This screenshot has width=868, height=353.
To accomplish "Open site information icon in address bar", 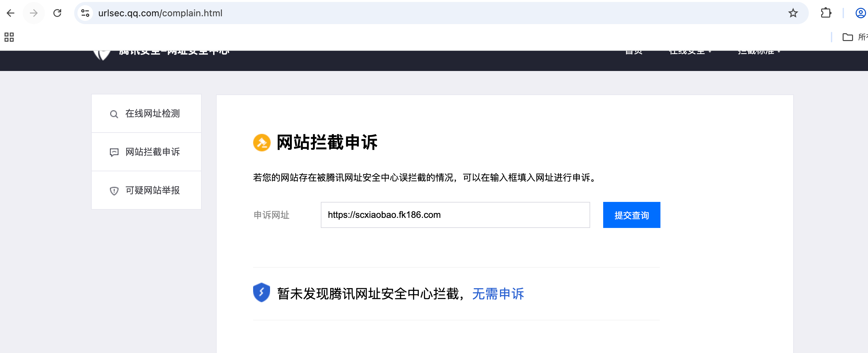I will click(x=85, y=13).
